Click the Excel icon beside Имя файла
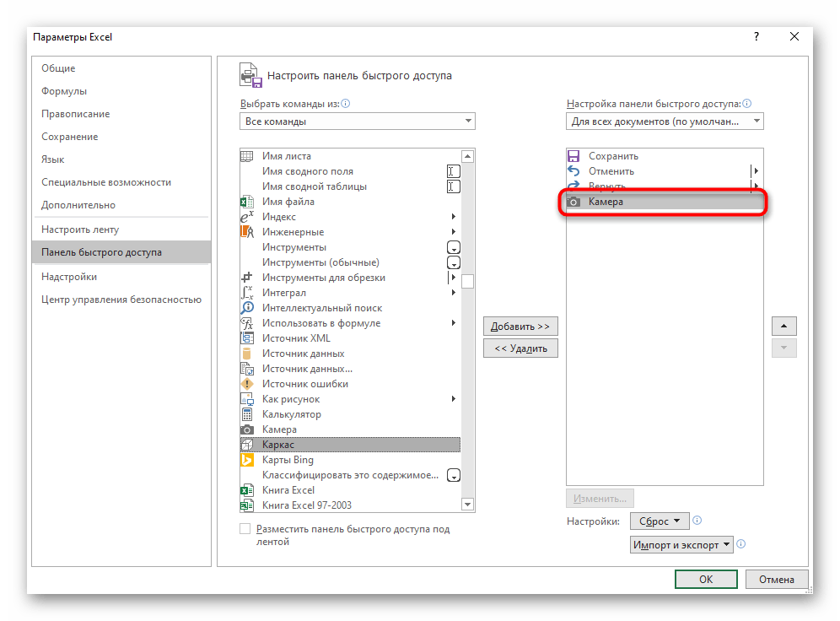 click(x=246, y=202)
